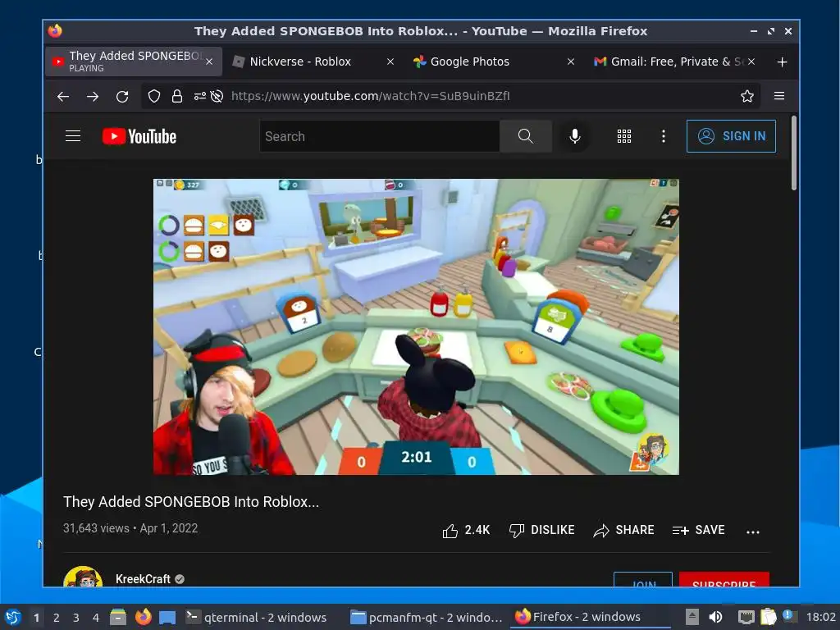
Task: Switch to workspace 4
Action: (x=96, y=618)
